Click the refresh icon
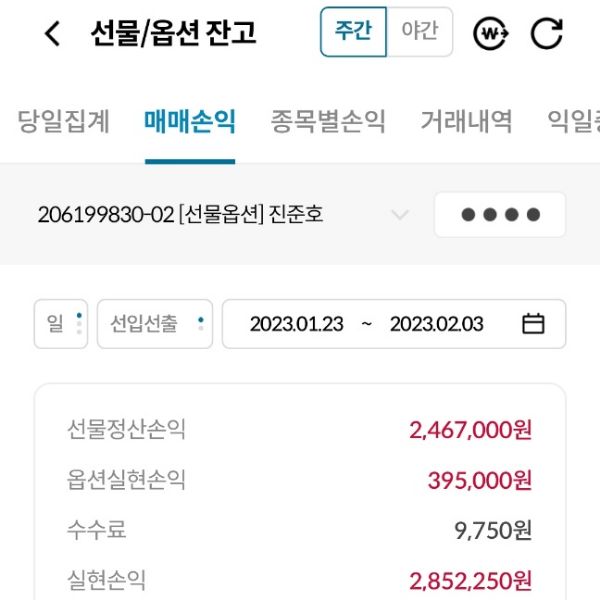 pos(546,33)
